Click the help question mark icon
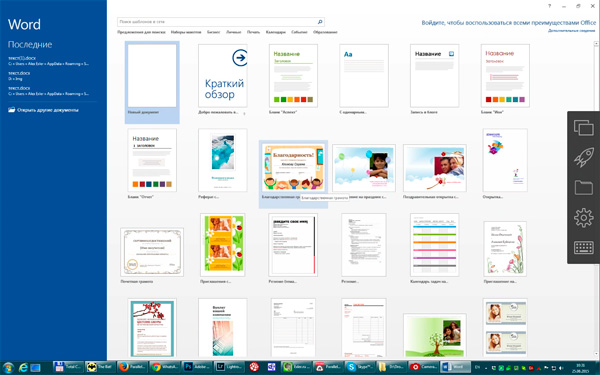Viewport: 600px width, 375px height. (x=549, y=6)
